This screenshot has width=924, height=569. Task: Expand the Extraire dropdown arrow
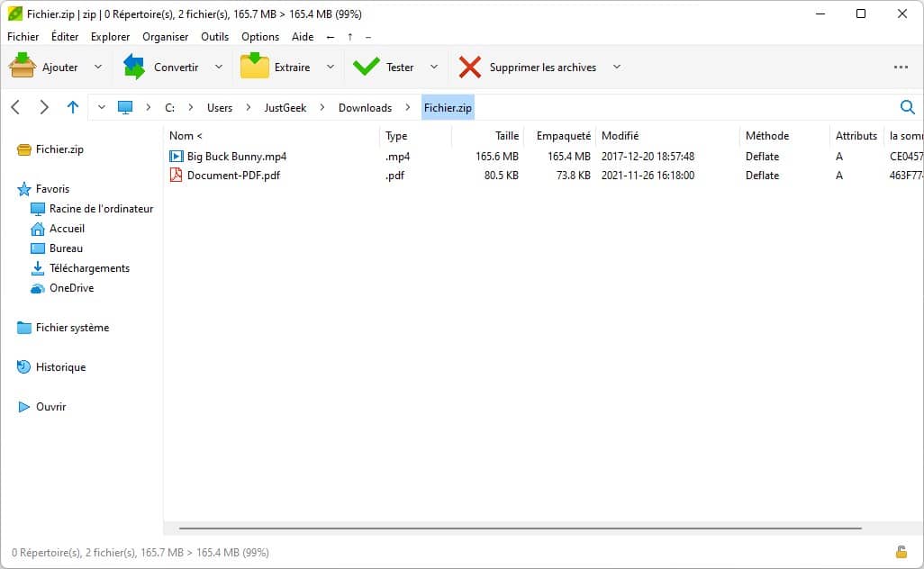pos(330,67)
